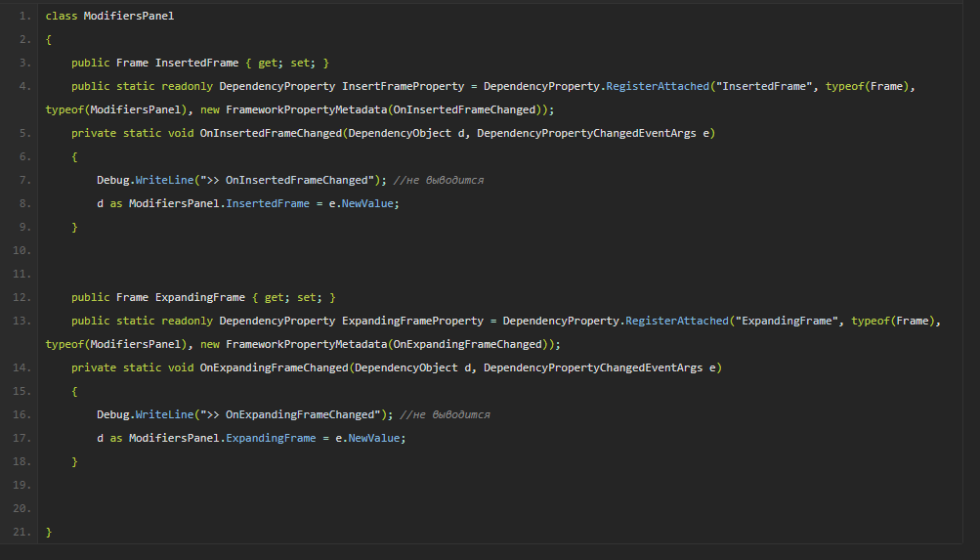Click line number 11
Viewport: 980px width, 560px height.
pyautogui.click(x=21, y=274)
